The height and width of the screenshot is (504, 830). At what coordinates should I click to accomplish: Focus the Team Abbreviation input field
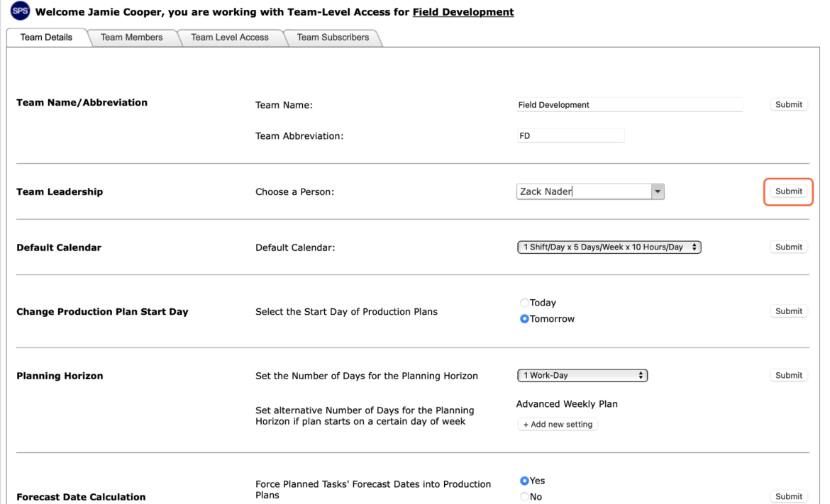click(570, 136)
